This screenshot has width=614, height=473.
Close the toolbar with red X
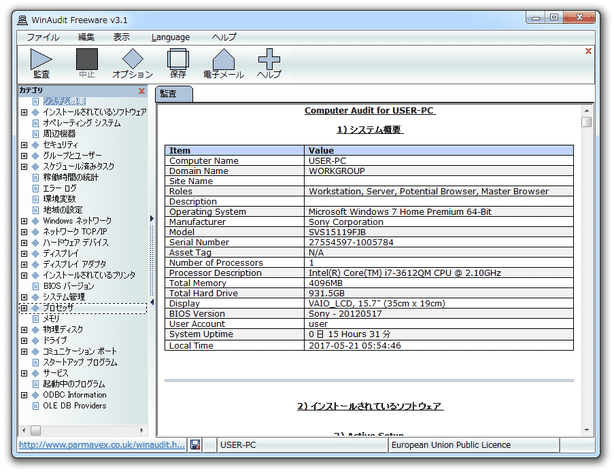(x=588, y=51)
